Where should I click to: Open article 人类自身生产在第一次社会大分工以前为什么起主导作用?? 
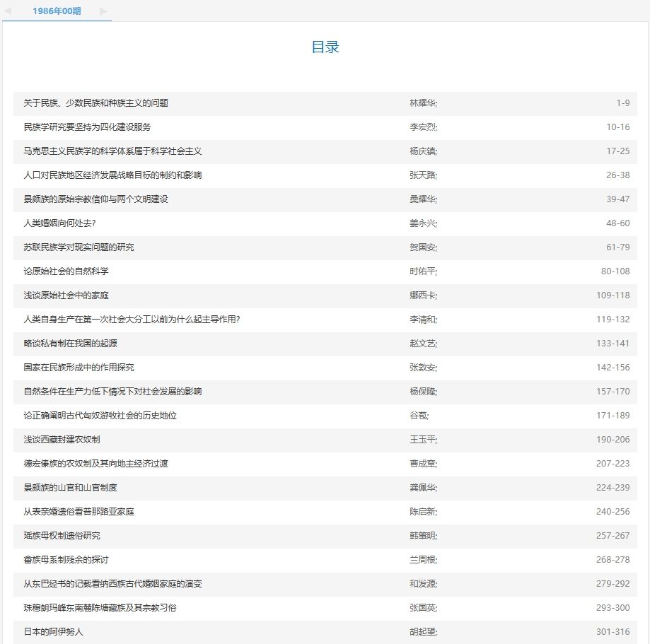(132, 319)
